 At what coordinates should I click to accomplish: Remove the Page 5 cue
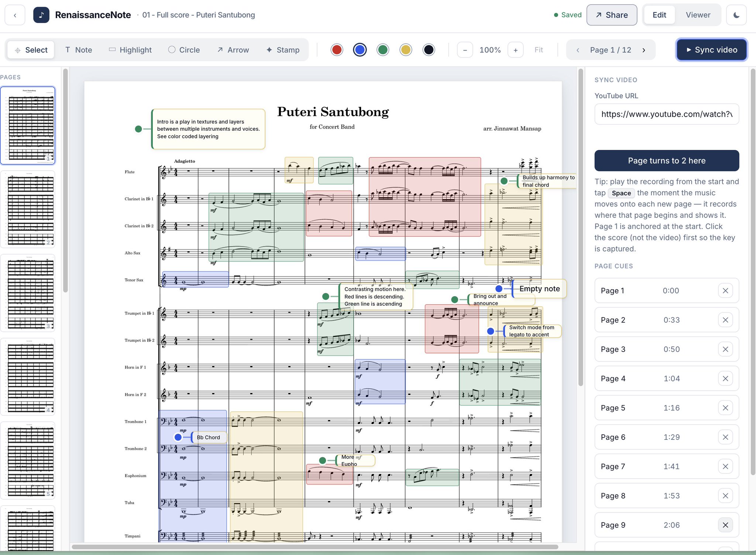tap(725, 408)
